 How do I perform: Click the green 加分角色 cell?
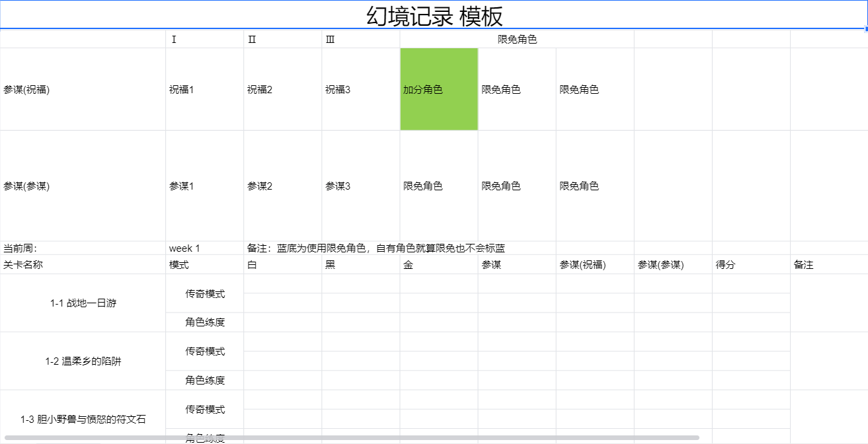point(439,89)
